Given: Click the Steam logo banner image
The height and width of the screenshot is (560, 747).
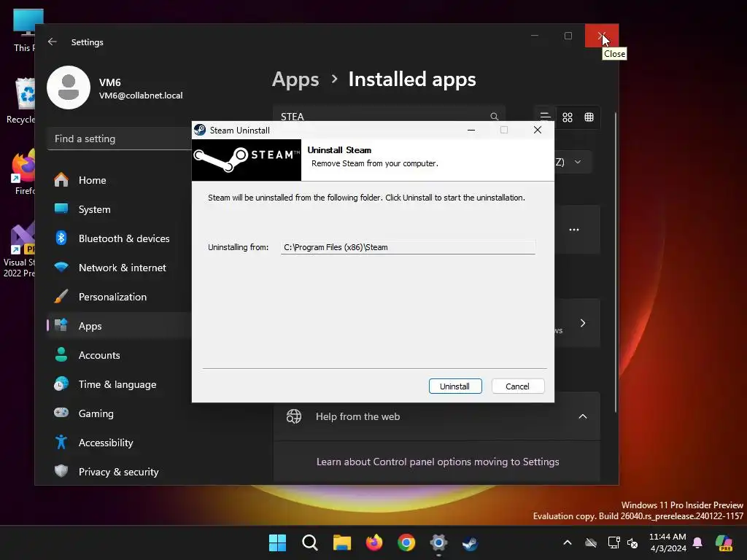Looking at the screenshot, I should (247, 160).
